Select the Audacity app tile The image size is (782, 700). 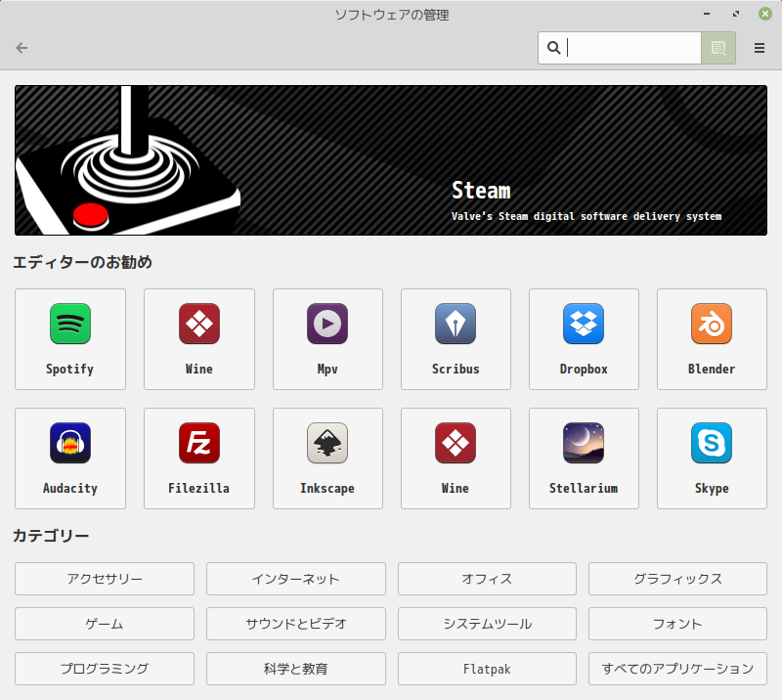click(70, 459)
